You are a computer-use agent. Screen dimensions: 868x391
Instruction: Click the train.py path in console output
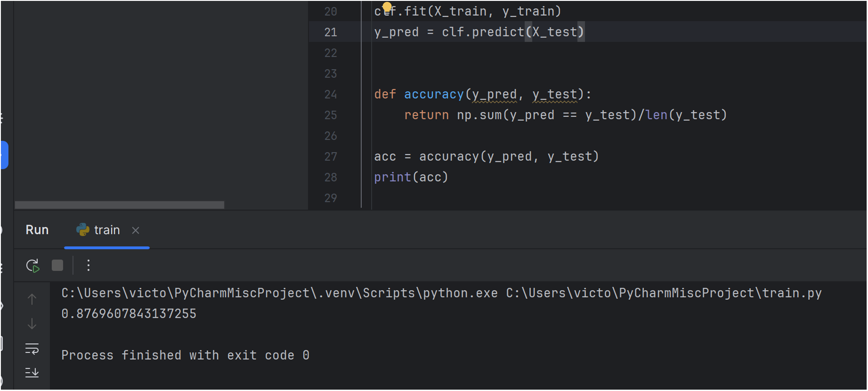click(x=663, y=293)
